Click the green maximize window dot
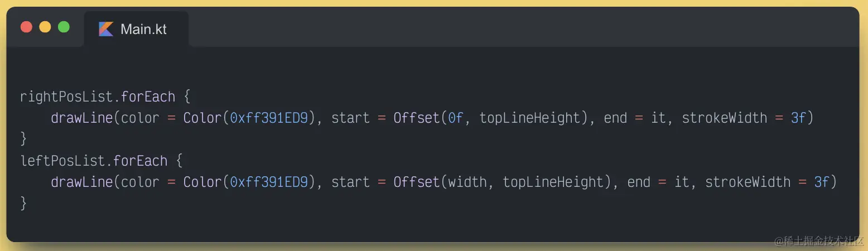 click(x=64, y=27)
